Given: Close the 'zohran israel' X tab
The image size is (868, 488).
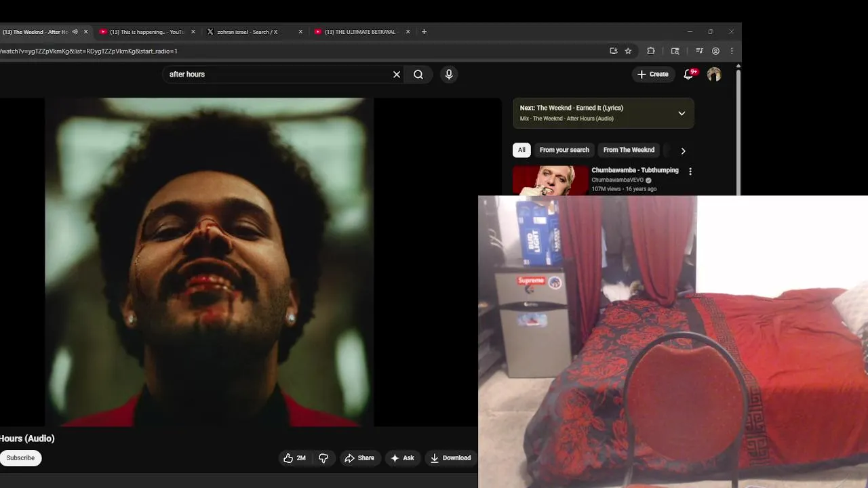Looking at the screenshot, I should pos(300,32).
